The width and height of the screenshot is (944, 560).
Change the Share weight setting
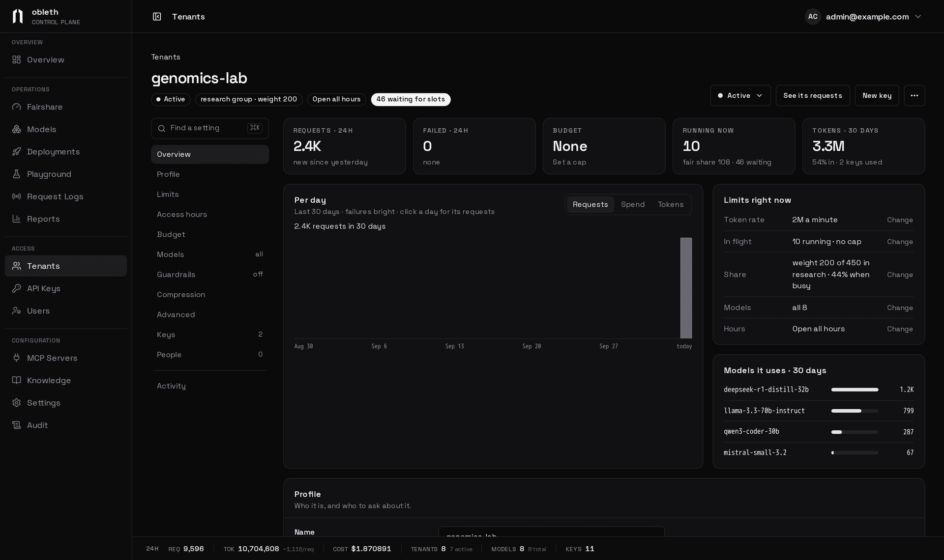click(900, 275)
